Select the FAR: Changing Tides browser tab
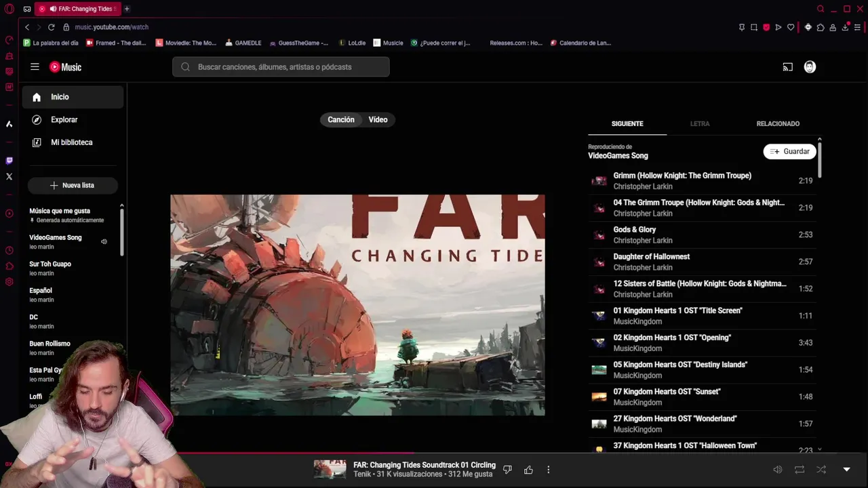The image size is (868, 488). (77, 9)
